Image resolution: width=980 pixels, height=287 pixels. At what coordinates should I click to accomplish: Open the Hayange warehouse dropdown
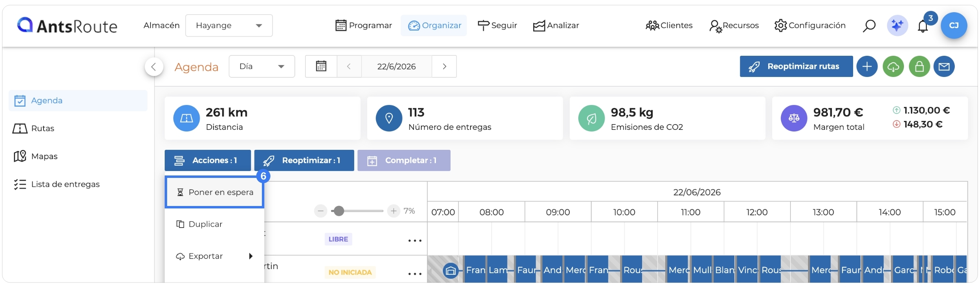tap(229, 26)
